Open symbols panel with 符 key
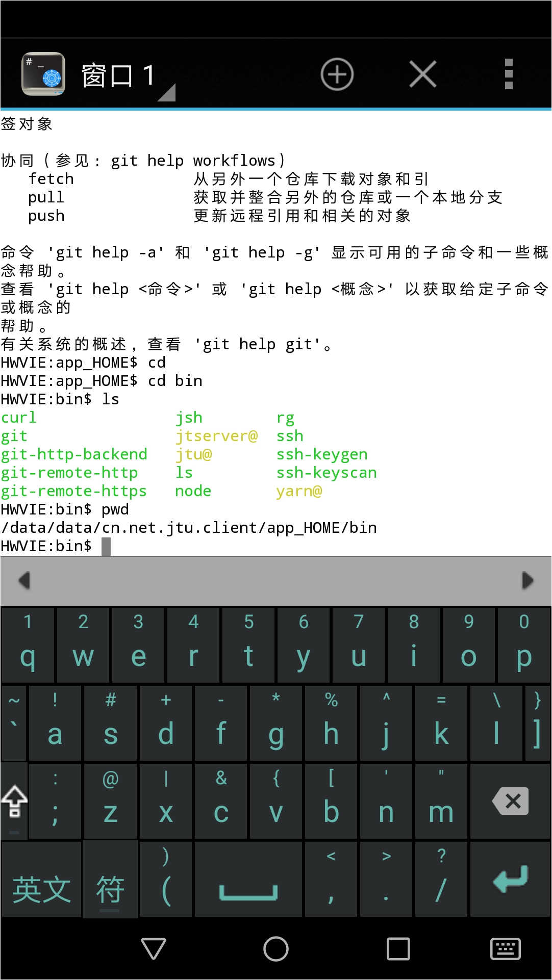The image size is (552, 980). click(x=110, y=889)
